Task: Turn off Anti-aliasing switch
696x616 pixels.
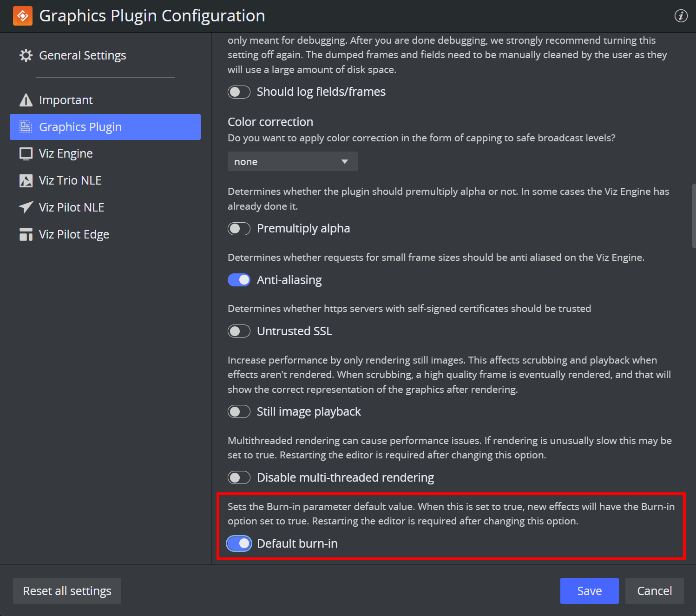Action: tap(239, 280)
